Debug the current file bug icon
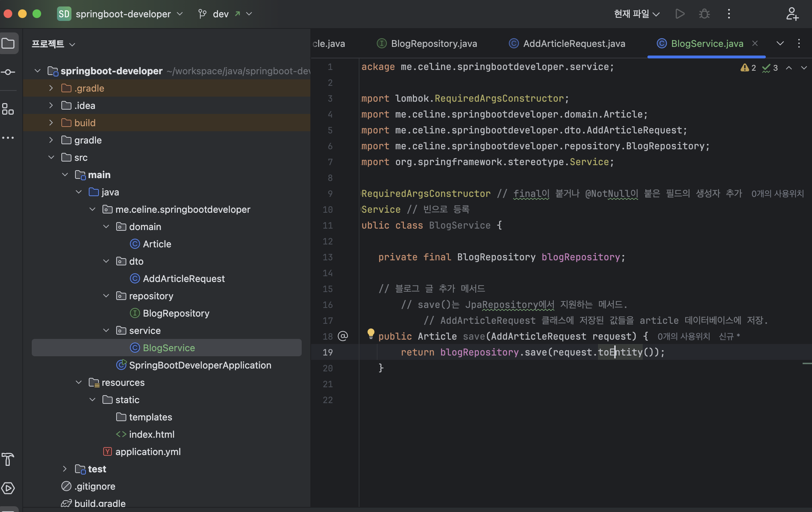The width and height of the screenshot is (812, 512). click(704, 14)
